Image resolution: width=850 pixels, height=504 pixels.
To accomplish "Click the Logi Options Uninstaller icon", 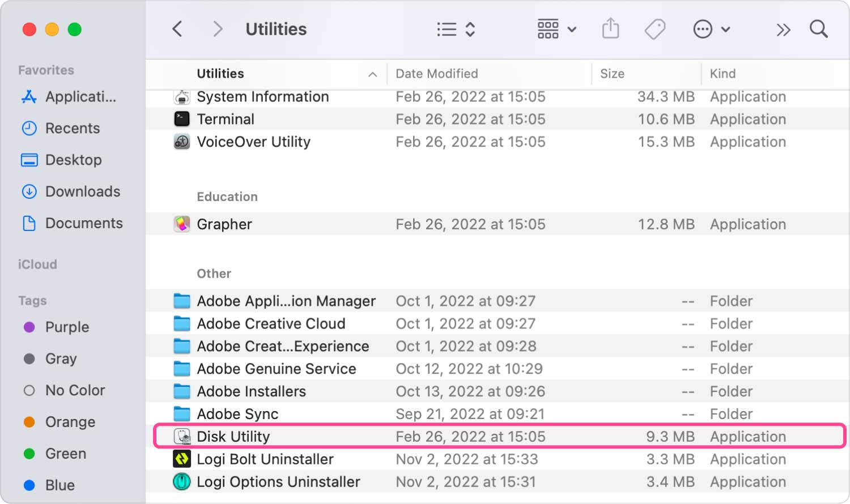I will [182, 482].
